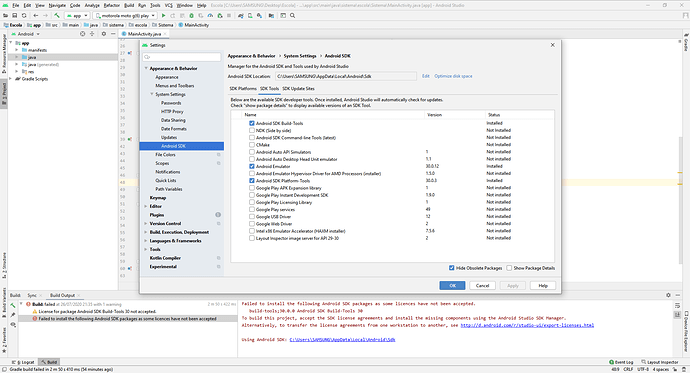
Task: Click the Build panel gear settings icon
Action: click(x=668, y=295)
